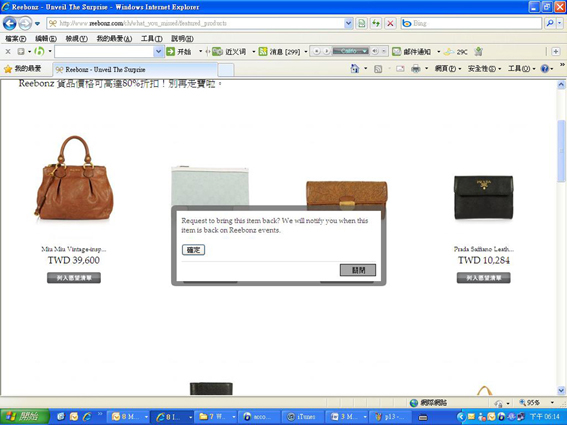The width and height of the screenshot is (567, 425).
Task: Open the Prada Saffiano Leath... product link
Action: click(x=484, y=249)
